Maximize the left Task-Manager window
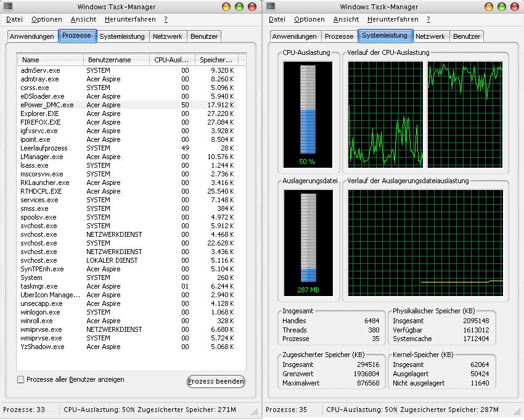The height and width of the screenshot is (420, 524). click(239, 7)
